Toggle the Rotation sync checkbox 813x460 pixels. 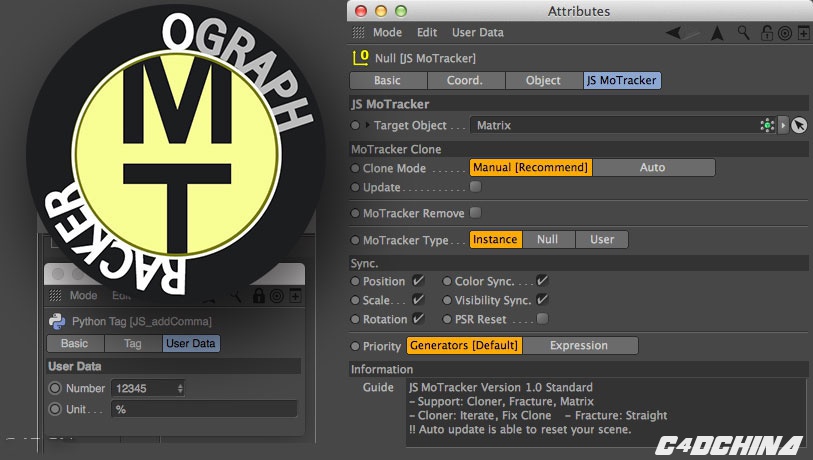[418, 319]
